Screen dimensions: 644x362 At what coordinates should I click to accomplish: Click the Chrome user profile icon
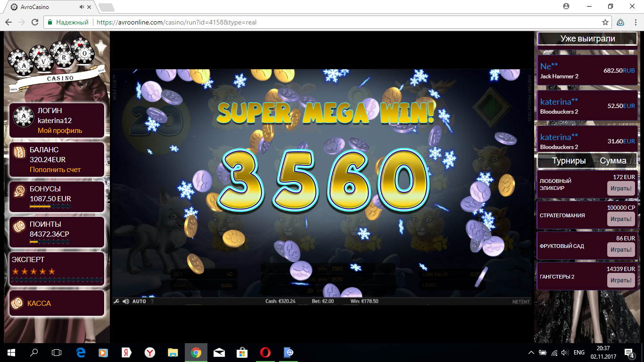pyautogui.click(x=566, y=6)
